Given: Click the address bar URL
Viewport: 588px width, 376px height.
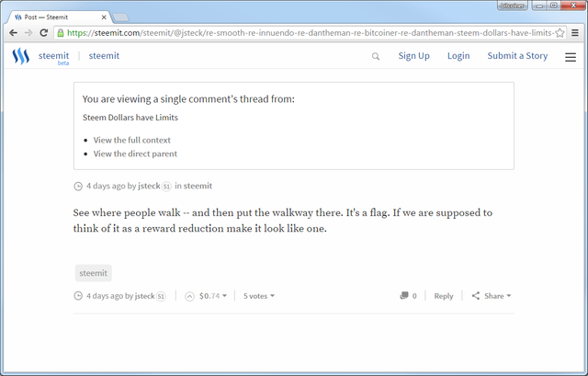Looking at the screenshot, I should (x=310, y=33).
